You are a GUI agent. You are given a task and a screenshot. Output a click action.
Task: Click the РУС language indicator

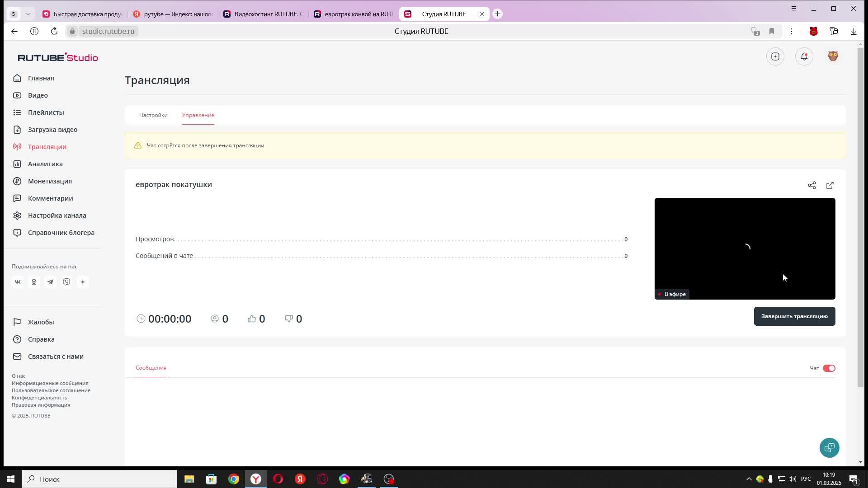coord(806,479)
